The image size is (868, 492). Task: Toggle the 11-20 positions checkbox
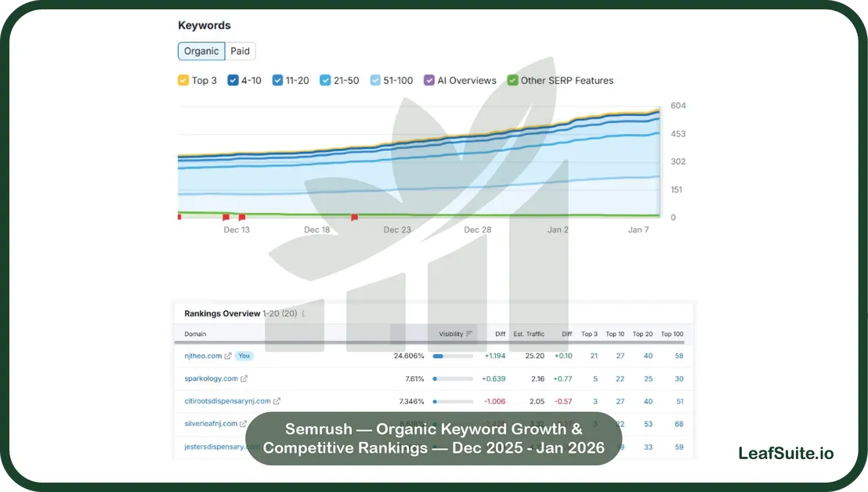277,80
